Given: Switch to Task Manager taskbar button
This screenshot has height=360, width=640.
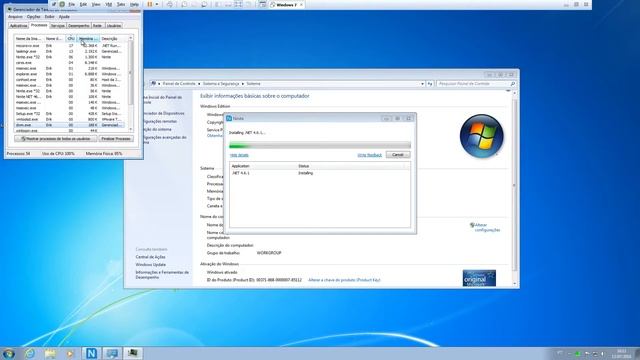Looking at the screenshot, I should tap(133, 353).
